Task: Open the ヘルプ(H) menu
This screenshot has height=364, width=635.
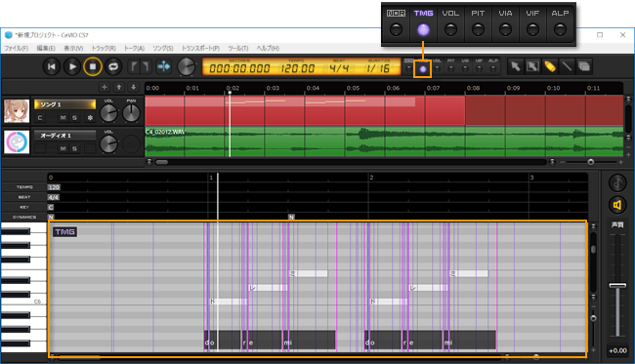Action: 268,48
